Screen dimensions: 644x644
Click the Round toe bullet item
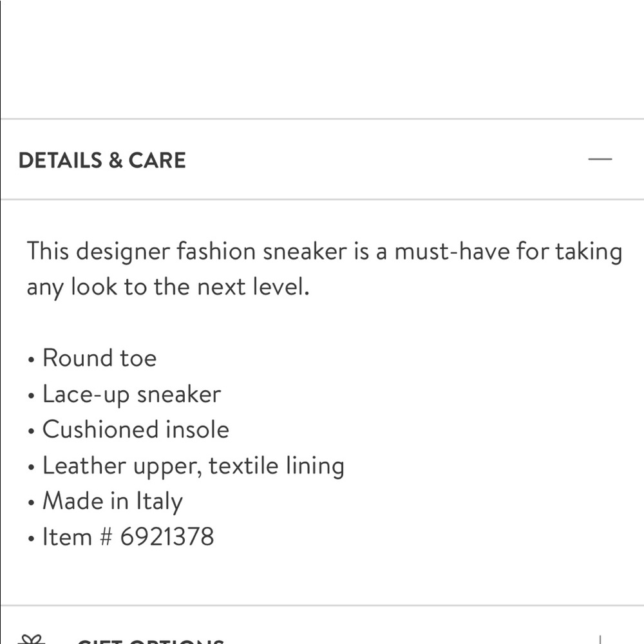(x=99, y=357)
